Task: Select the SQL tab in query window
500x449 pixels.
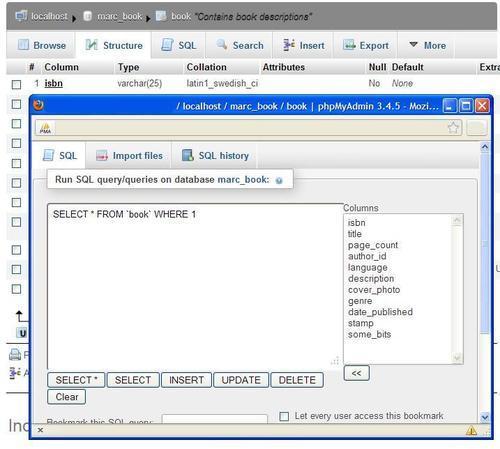Action: point(60,156)
